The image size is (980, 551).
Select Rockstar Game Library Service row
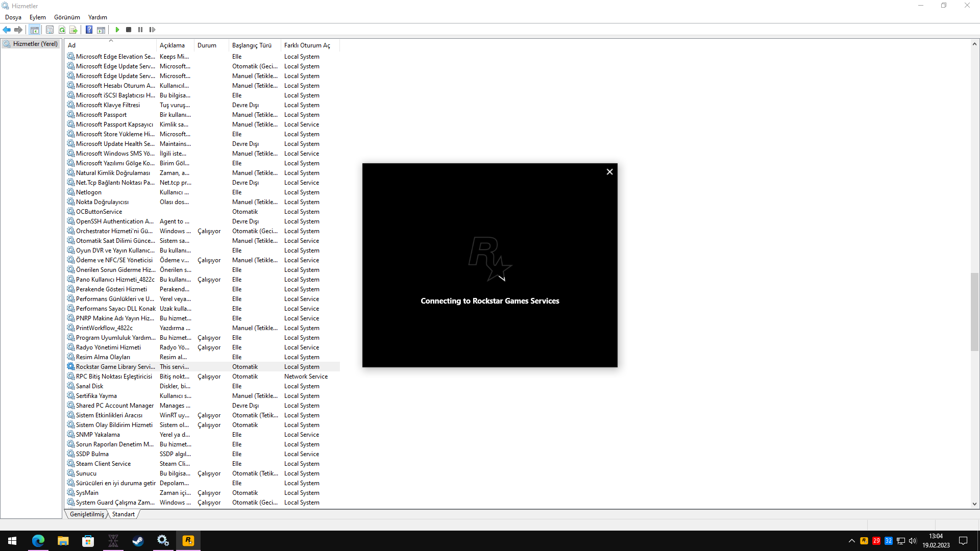[x=115, y=367]
